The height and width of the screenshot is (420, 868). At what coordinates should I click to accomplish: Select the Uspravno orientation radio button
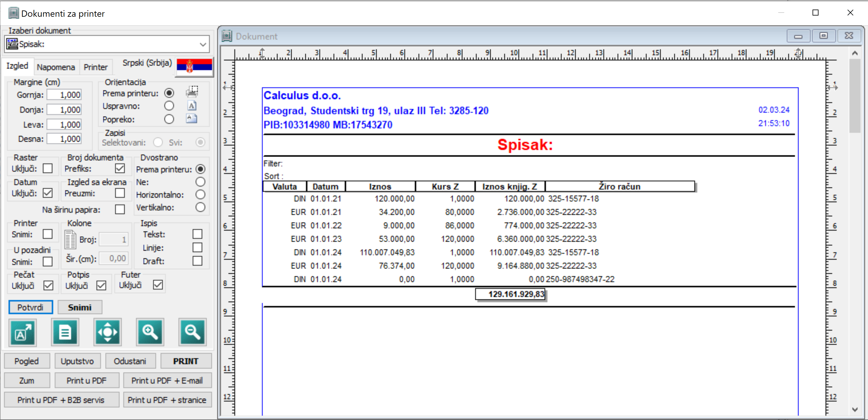click(169, 106)
